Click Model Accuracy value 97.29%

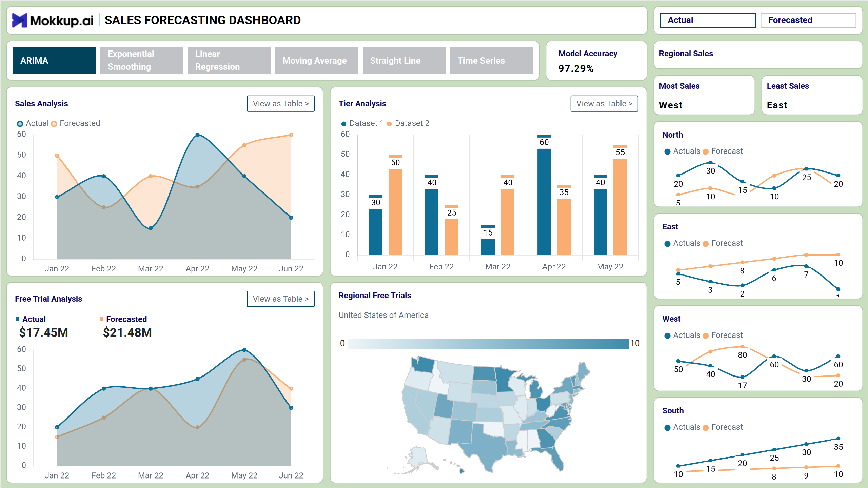pos(576,69)
